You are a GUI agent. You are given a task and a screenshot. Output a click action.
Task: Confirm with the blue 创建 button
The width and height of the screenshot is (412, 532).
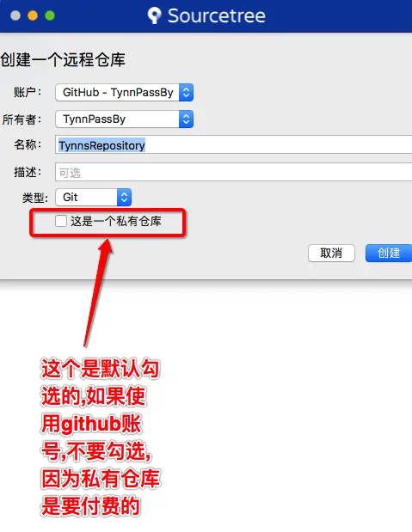click(x=389, y=253)
